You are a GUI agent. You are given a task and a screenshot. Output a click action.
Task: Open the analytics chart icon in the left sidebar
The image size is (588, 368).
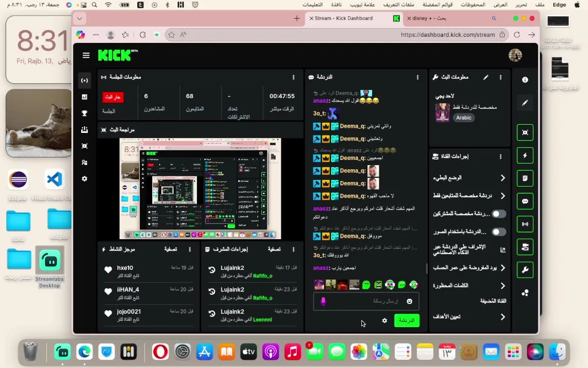84,97
